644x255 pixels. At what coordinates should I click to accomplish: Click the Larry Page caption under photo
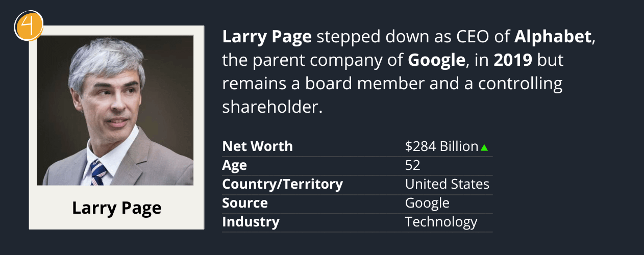[117, 208]
